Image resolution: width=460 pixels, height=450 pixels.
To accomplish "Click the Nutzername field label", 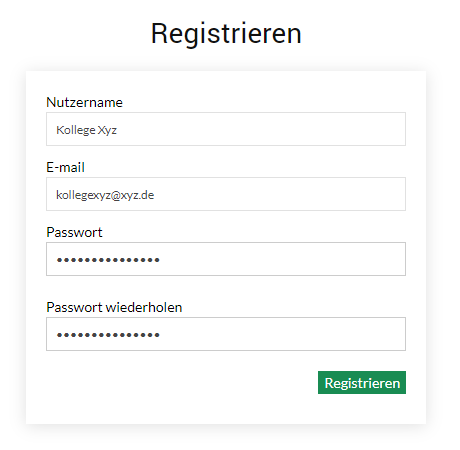I will 84,102.
